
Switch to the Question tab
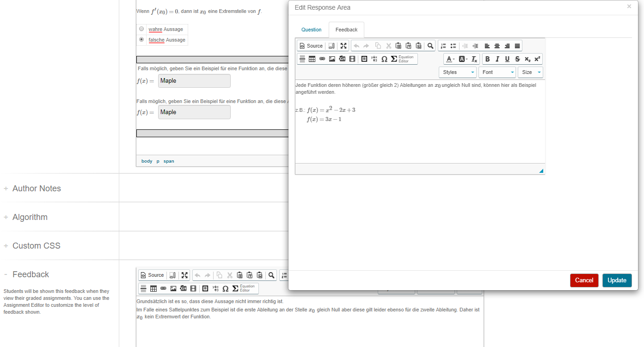click(311, 30)
